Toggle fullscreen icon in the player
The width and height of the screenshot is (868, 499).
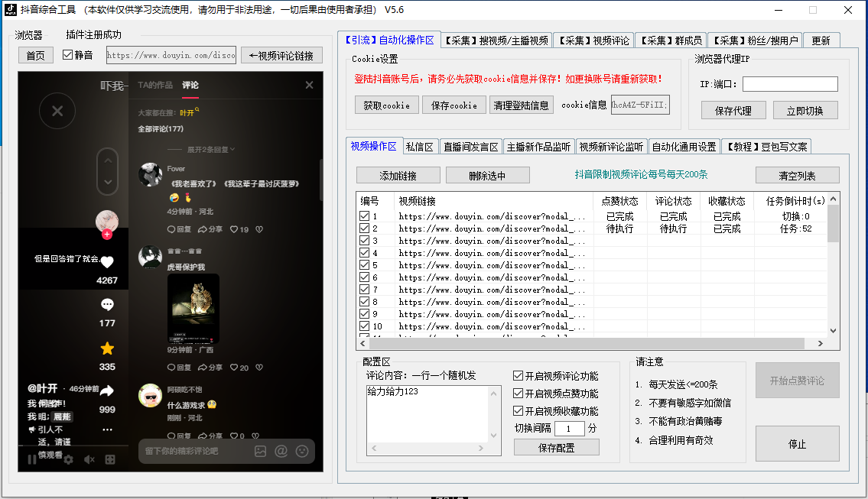click(x=110, y=459)
